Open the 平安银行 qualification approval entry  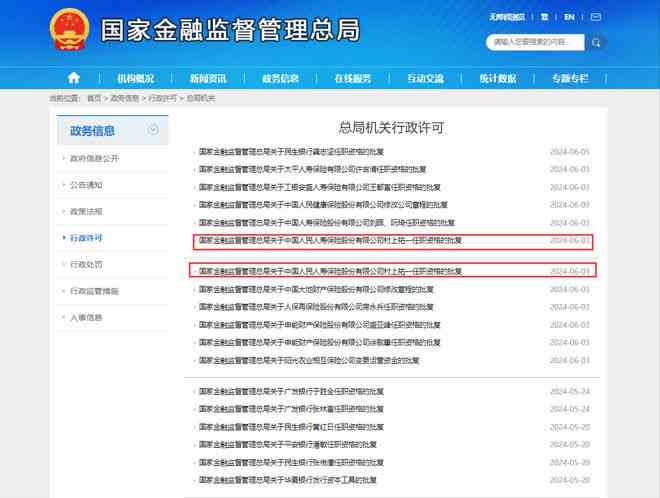(x=287, y=445)
